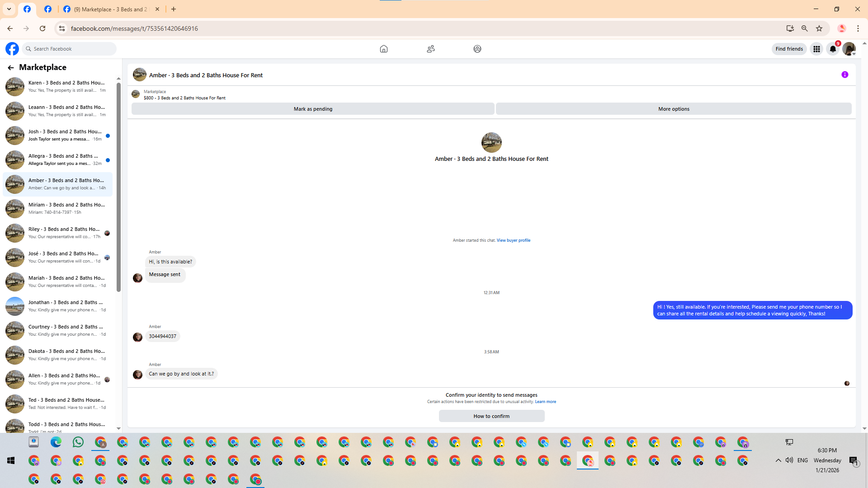Open the Friends icon in top navigation
This screenshot has height=488, width=868.
coord(430,49)
